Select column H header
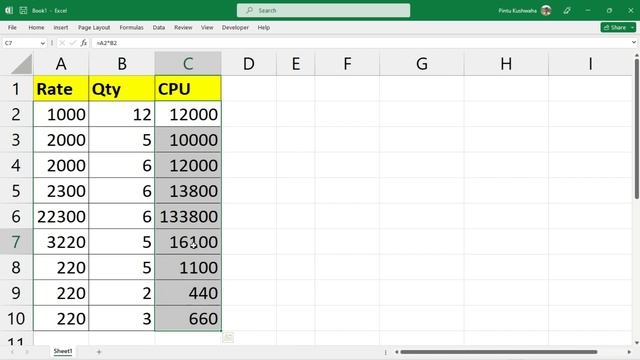640x360 pixels. [x=506, y=64]
